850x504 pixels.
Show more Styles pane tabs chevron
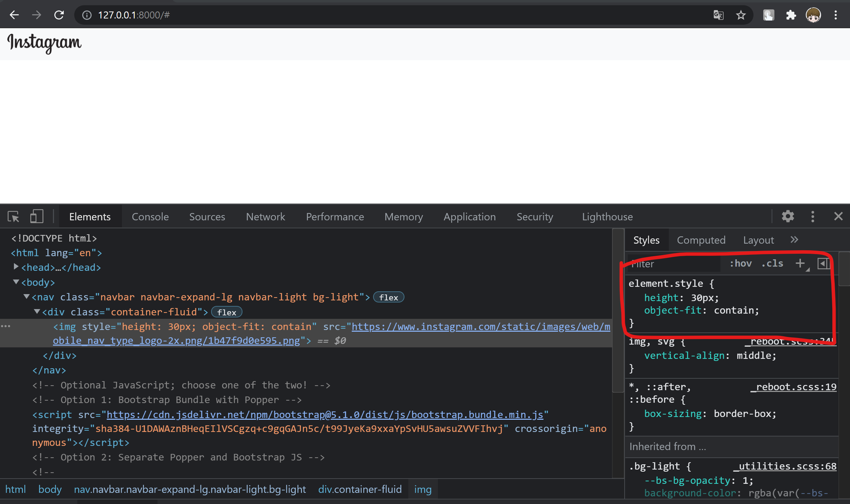point(794,240)
